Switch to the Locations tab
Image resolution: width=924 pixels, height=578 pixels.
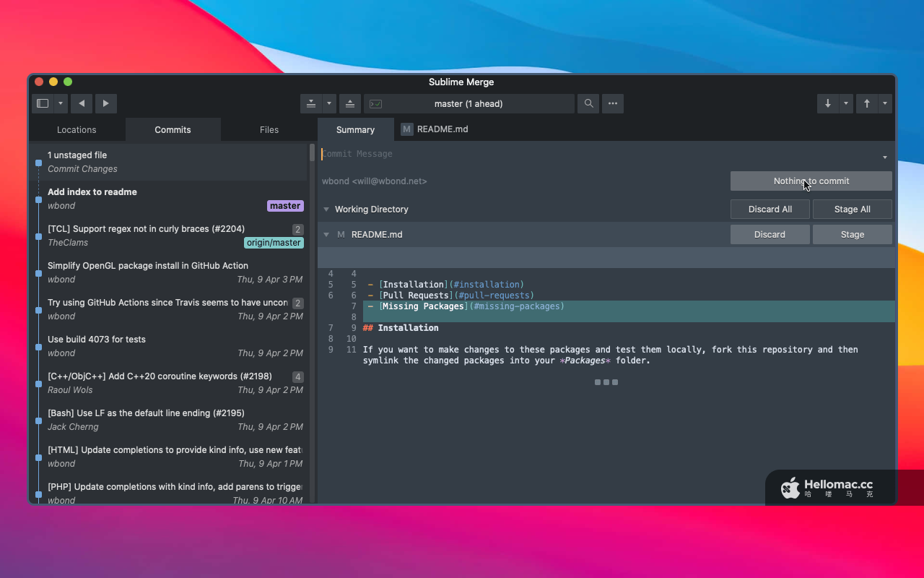pyautogui.click(x=77, y=129)
